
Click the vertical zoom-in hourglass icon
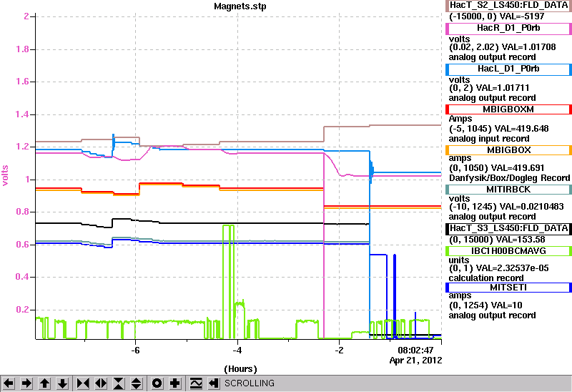(x=119, y=383)
